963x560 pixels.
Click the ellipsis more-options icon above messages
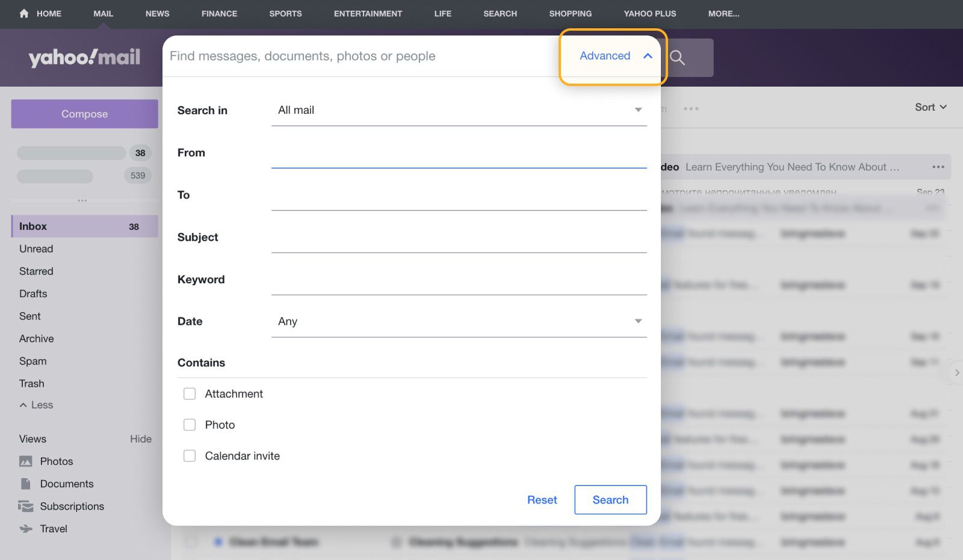point(691,108)
